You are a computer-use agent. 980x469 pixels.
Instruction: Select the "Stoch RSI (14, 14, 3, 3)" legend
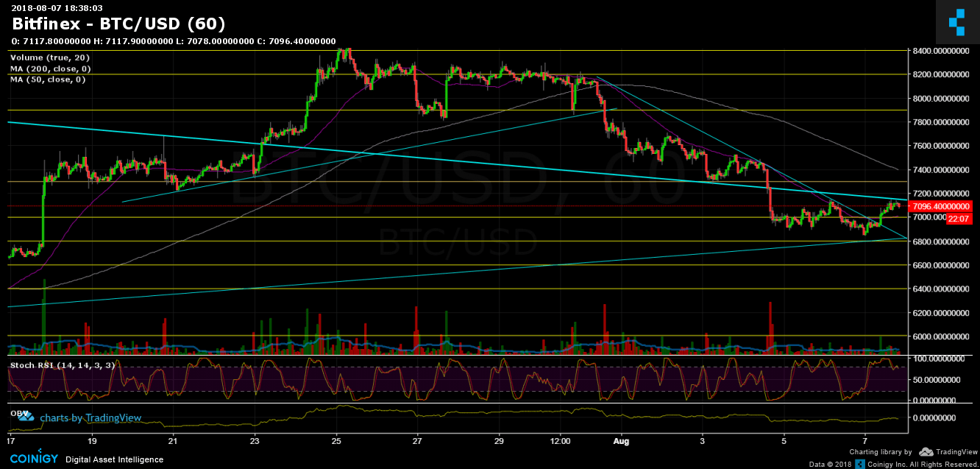pyautogui.click(x=61, y=364)
